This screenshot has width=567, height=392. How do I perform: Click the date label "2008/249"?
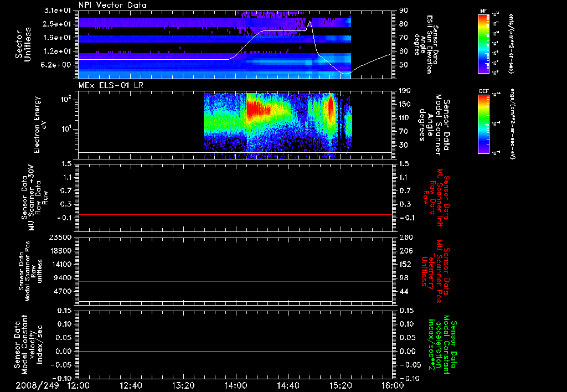pyautogui.click(x=37, y=385)
